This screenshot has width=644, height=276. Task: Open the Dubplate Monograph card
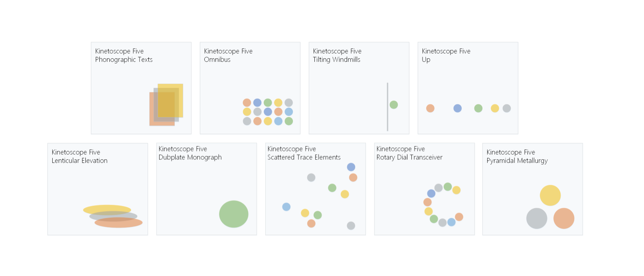(207, 189)
